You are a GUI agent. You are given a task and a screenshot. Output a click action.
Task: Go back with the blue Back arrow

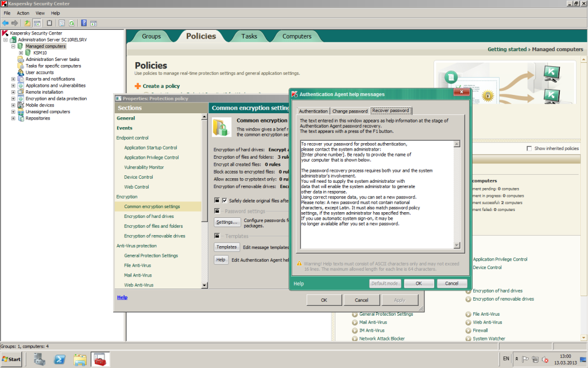[5, 23]
